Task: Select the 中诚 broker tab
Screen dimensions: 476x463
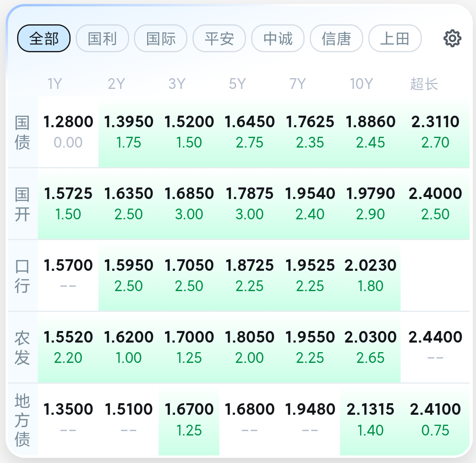Action: (x=278, y=39)
